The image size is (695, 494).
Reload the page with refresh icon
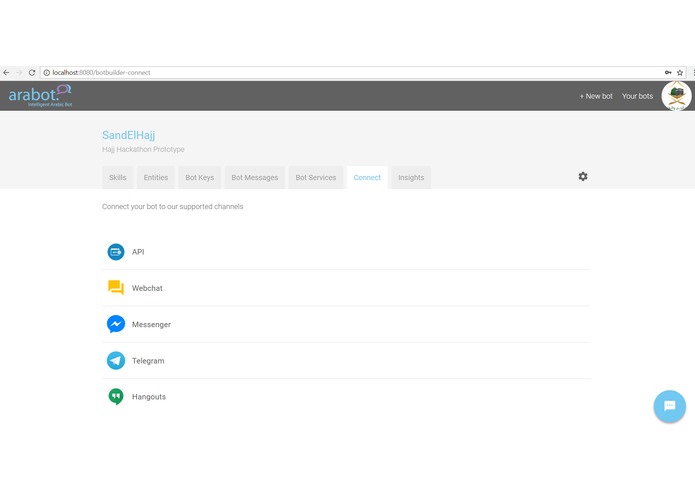(x=31, y=72)
